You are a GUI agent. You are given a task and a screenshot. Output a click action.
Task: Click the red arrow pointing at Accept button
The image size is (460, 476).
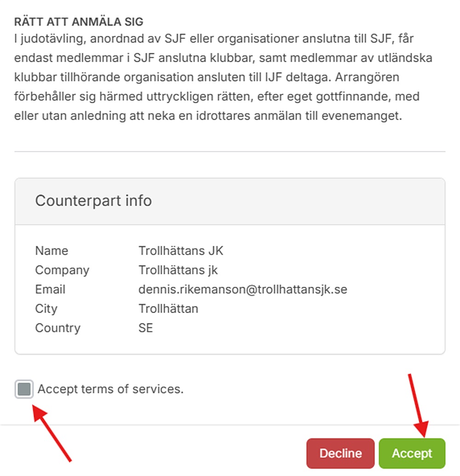[418, 405]
